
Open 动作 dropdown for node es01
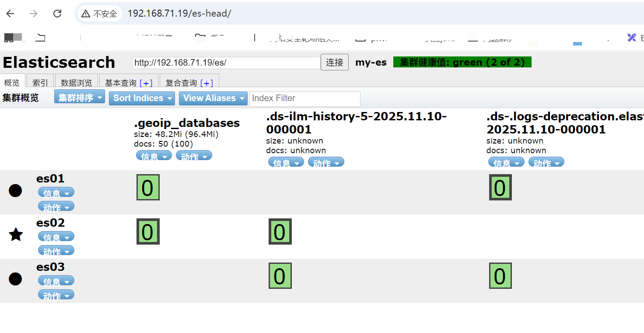click(x=56, y=207)
